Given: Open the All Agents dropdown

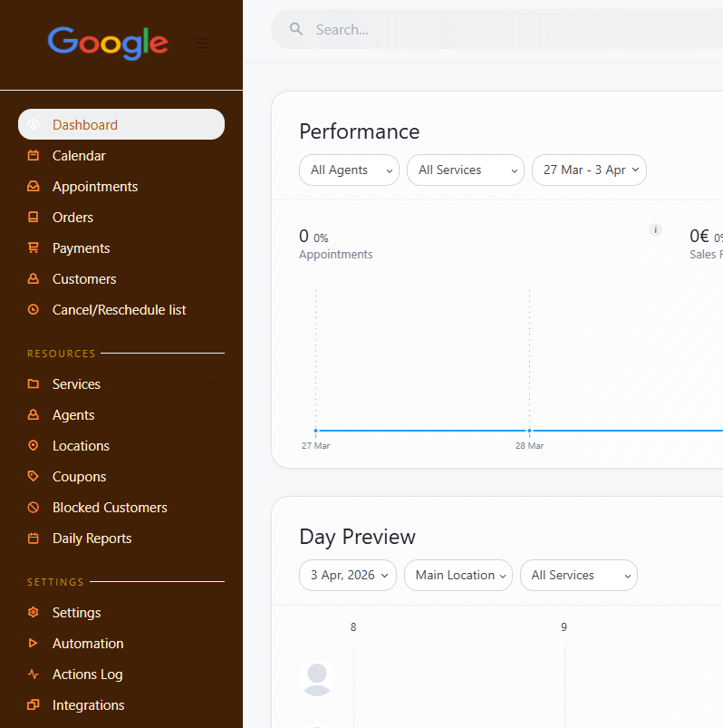Looking at the screenshot, I should click(349, 170).
